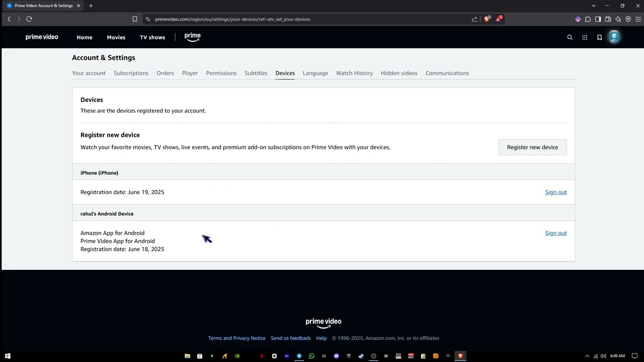This screenshot has width=644, height=362.
Task: Open Telegram from the taskbar
Action: click(299, 356)
